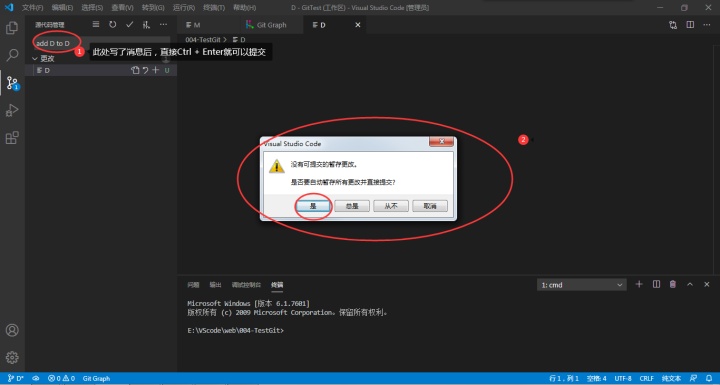Open the 1: cmd terminal dropdown
Image resolution: width=720 pixels, height=385 pixels.
pyautogui.click(x=581, y=285)
